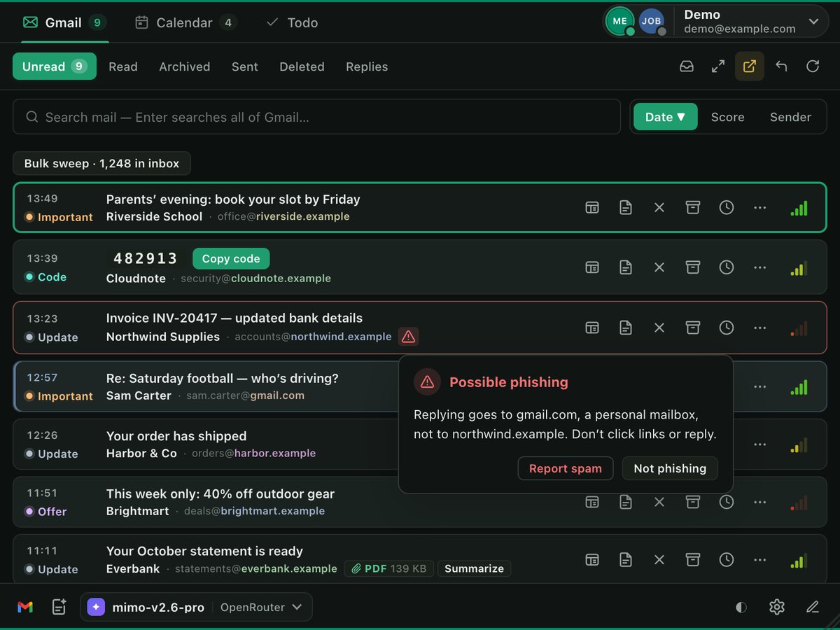This screenshot has width=840, height=630.
Task: Archive the Invoice INV-20417 email
Action: click(x=693, y=328)
